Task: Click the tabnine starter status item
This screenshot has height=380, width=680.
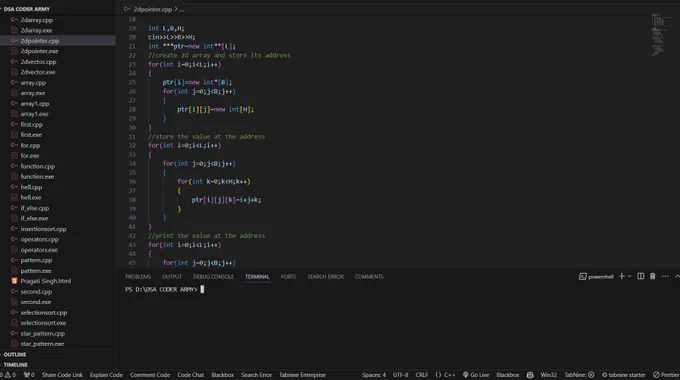Action: (623, 375)
